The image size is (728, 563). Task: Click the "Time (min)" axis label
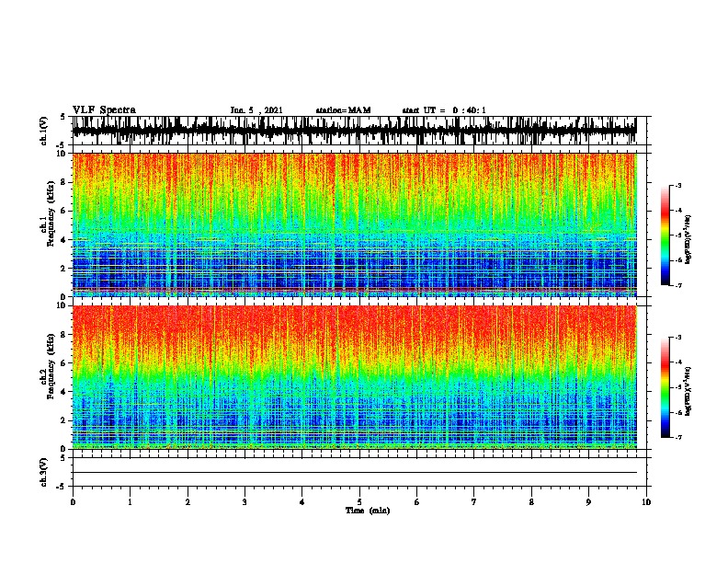368,511
